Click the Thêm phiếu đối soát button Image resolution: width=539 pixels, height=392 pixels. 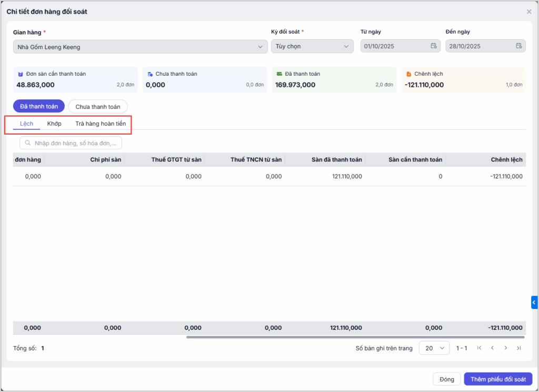pos(498,379)
